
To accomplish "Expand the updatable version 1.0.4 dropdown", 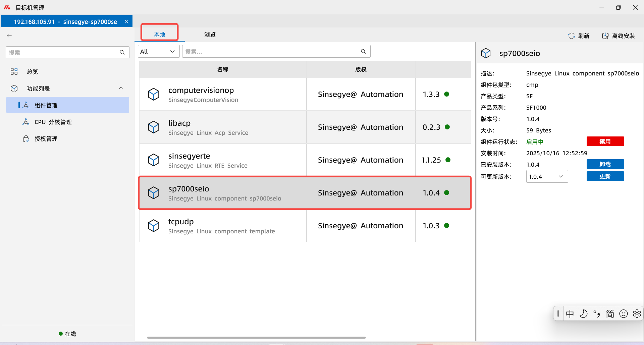I will click(547, 177).
